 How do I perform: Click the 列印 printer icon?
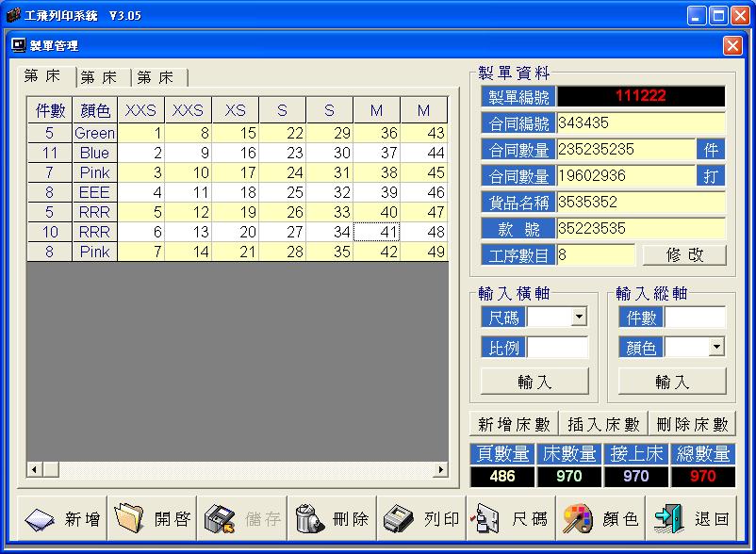click(398, 519)
